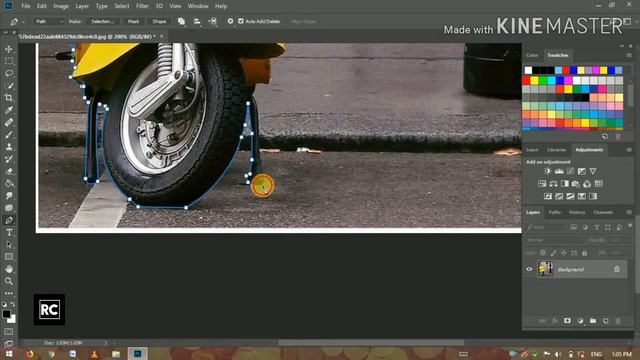Screen dimensions: 640x360
Task: Open path alignment options
Action: (197, 21)
